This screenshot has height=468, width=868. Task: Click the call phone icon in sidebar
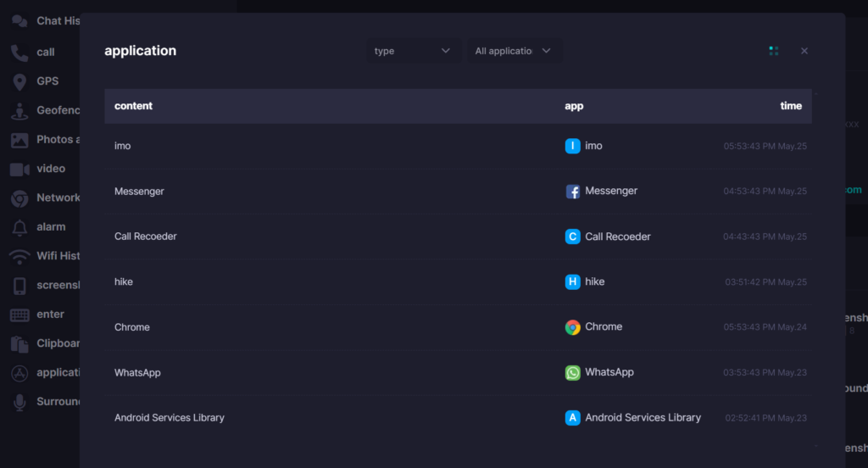19,53
